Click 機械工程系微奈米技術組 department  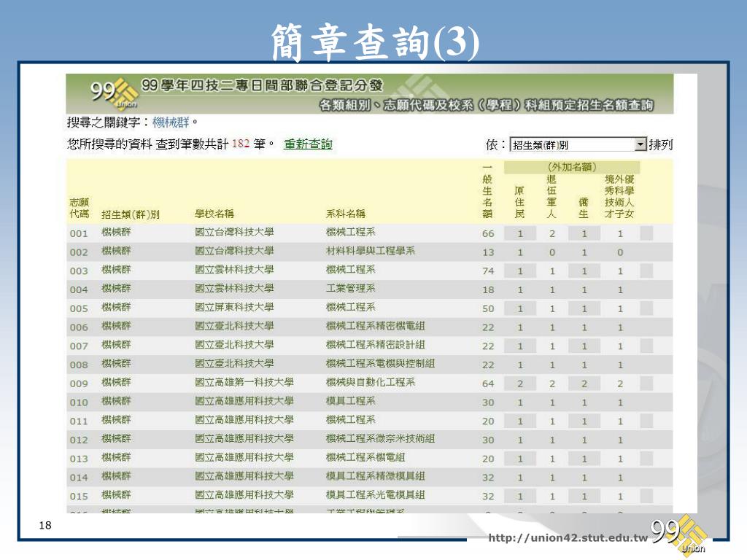tap(380, 438)
